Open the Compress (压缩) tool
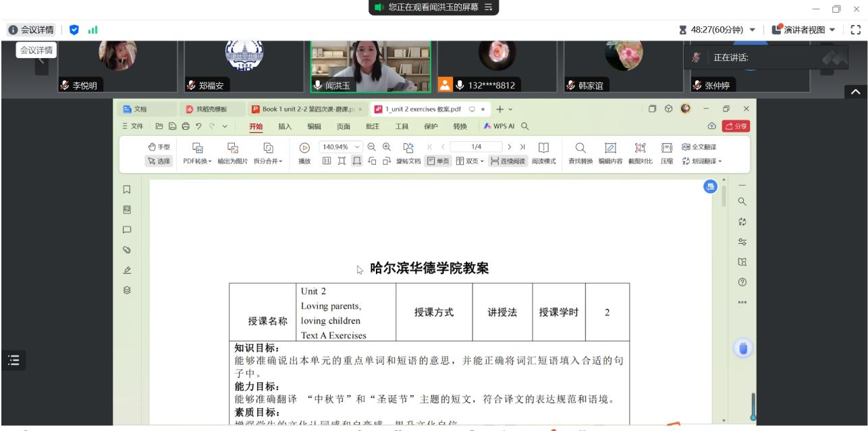 coord(666,153)
